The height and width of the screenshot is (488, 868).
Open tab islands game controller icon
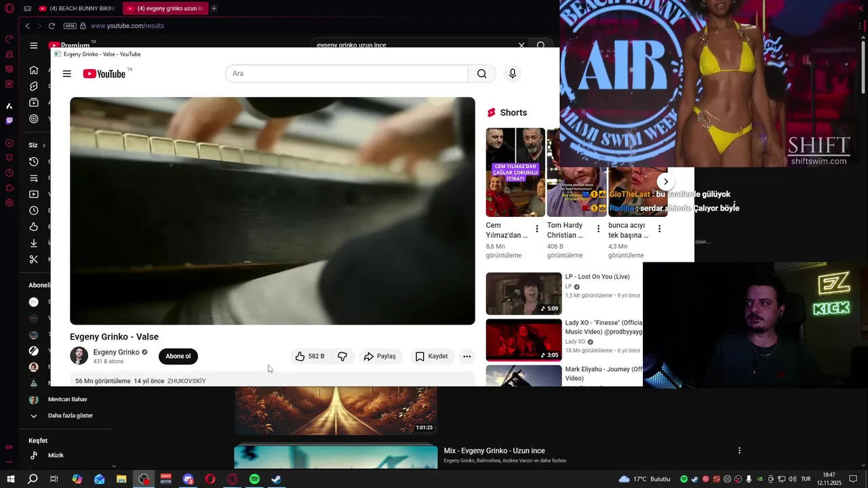coord(27,9)
